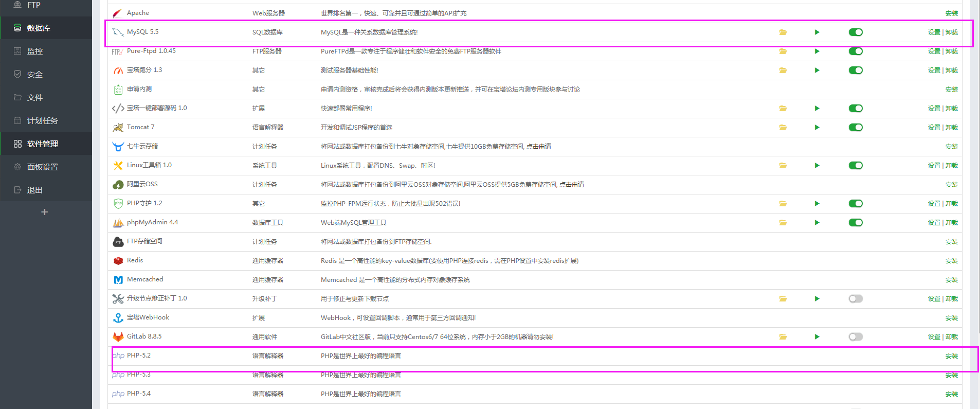This screenshot has width=980, height=409.
Task: Click the Tomcat cat icon
Action: (118, 128)
